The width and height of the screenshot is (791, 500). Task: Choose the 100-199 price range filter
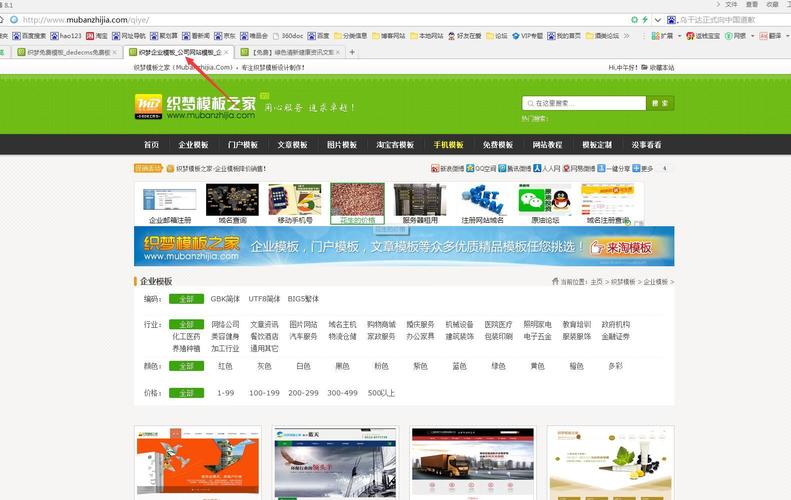(x=264, y=393)
